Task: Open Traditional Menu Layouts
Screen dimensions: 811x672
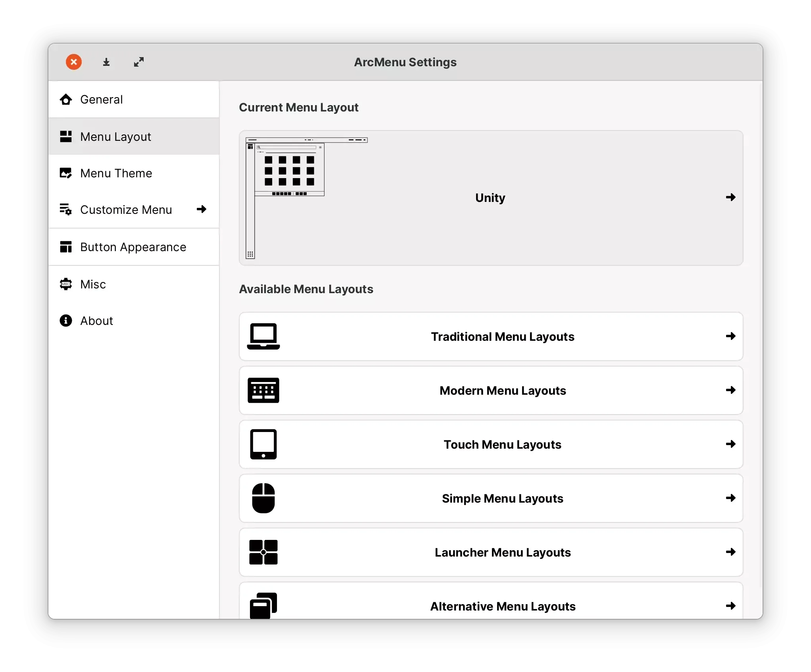Action: click(x=491, y=336)
